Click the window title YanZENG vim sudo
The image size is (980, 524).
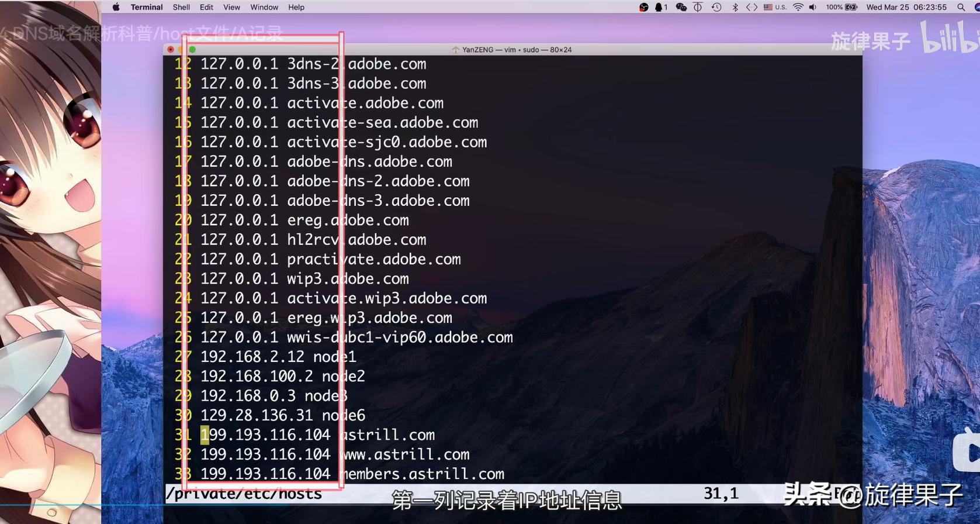tap(512, 50)
